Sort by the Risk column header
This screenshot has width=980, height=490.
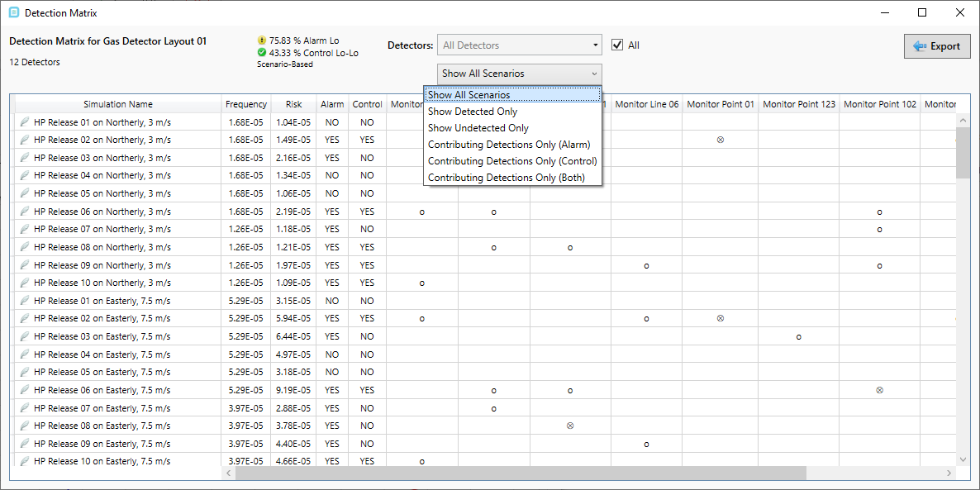[x=293, y=104]
